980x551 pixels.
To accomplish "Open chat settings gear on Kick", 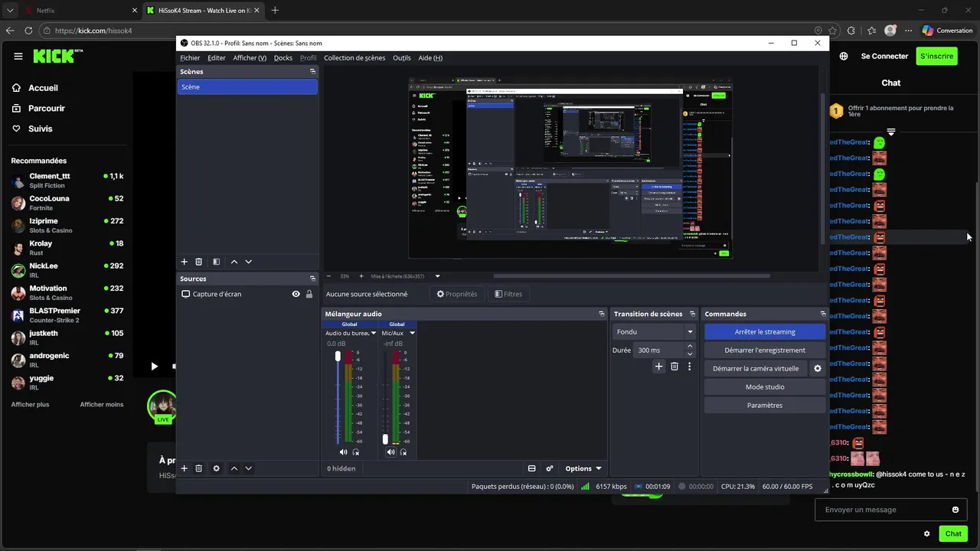I will 927,534.
